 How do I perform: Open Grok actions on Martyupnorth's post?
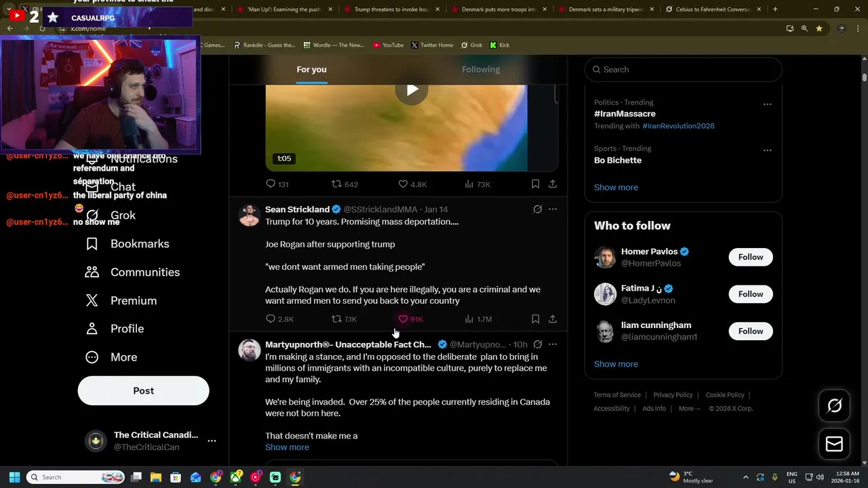[x=538, y=344]
